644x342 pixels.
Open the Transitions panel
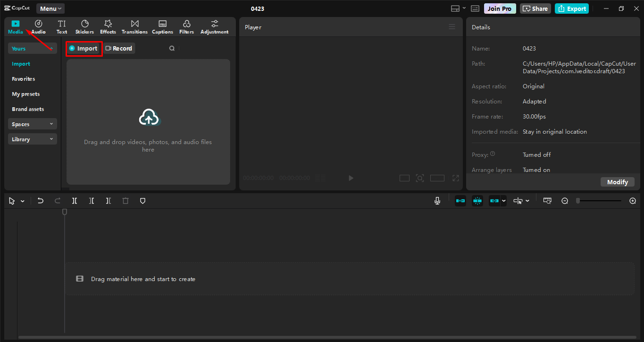(x=134, y=26)
